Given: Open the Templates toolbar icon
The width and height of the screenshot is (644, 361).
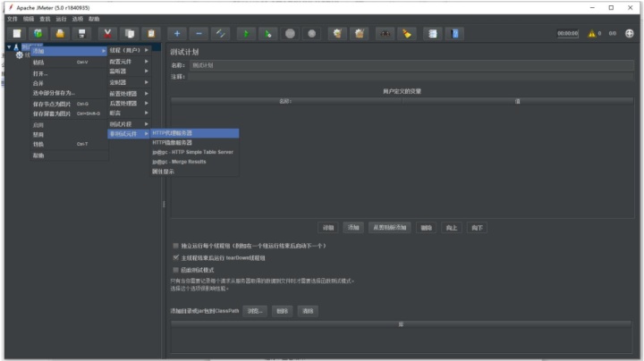Looking at the screenshot, I should (x=38, y=34).
